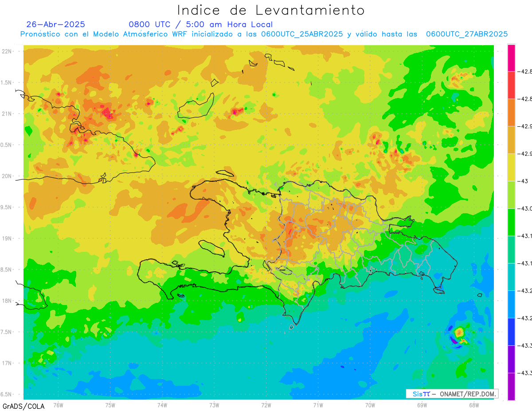Pick the red swatch in the color scale

511,85
